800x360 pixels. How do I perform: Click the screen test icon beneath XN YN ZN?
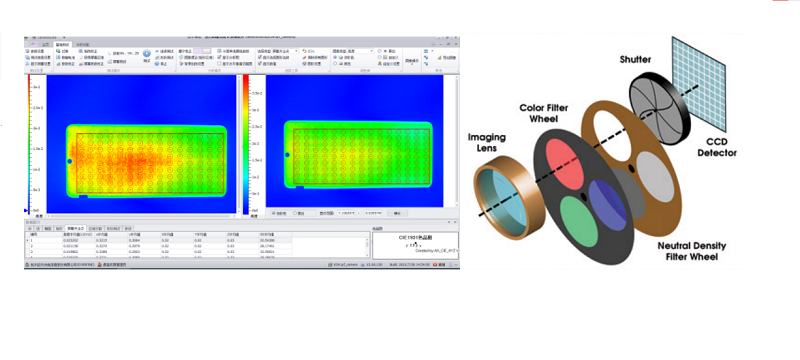110,62
